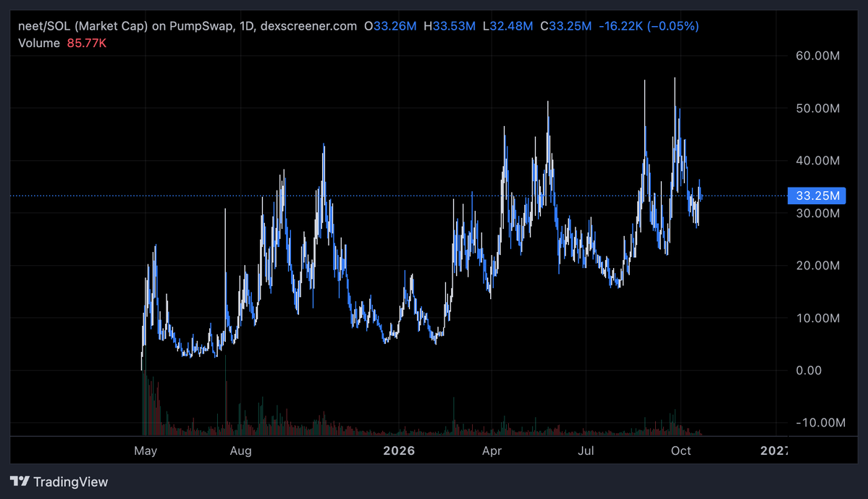Click the neet/SOL chart title
This screenshot has width=868, height=499.
(x=187, y=26)
